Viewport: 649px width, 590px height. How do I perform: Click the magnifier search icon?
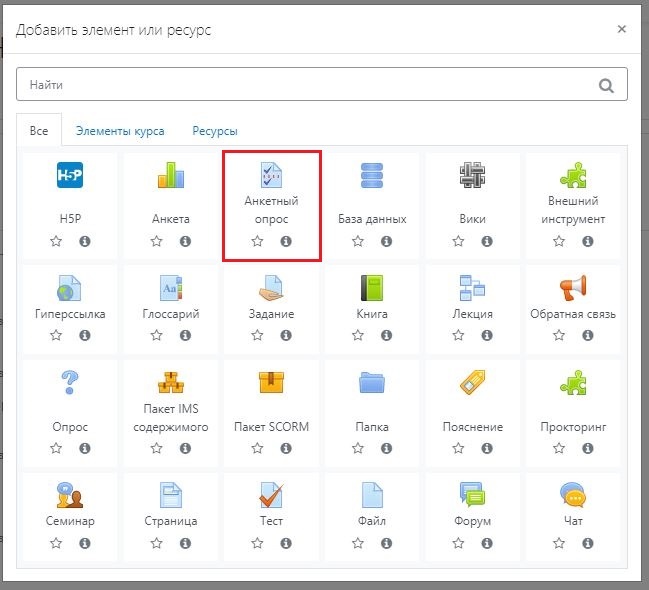pos(606,86)
